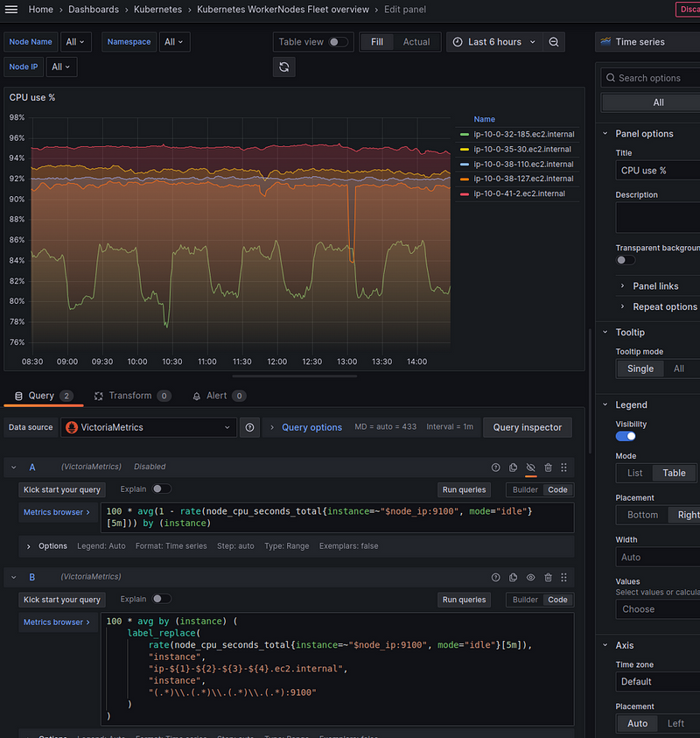Turn off legend Visibility switch

626,436
